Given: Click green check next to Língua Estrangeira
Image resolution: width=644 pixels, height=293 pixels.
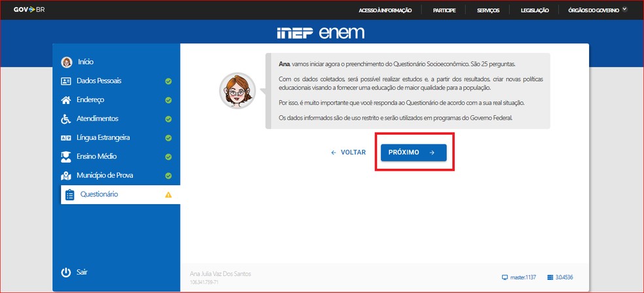Looking at the screenshot, I should 168,138.
